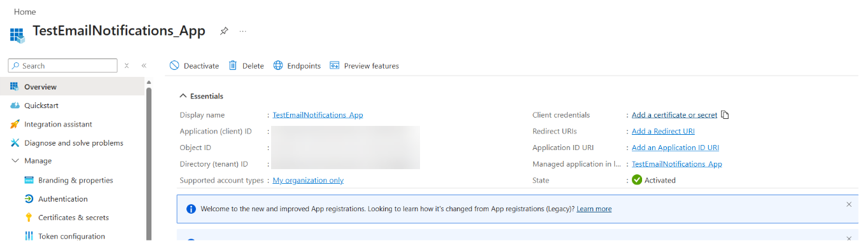Click the Diagnose wrench icon

coord(15,143)
